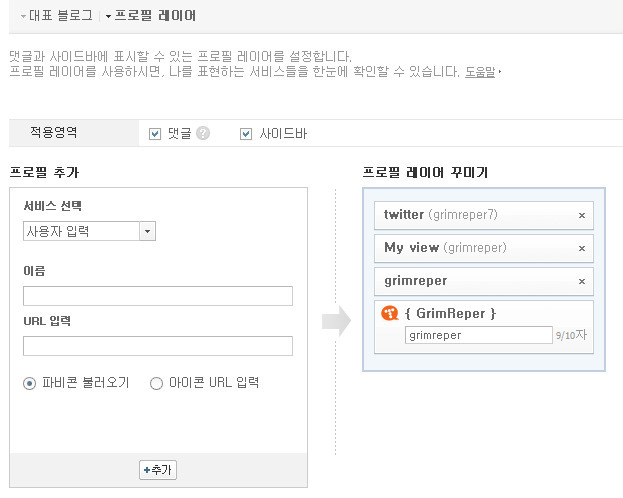
Task: Toggle the 사이드바 checkbox
Action: click(246, 134)
